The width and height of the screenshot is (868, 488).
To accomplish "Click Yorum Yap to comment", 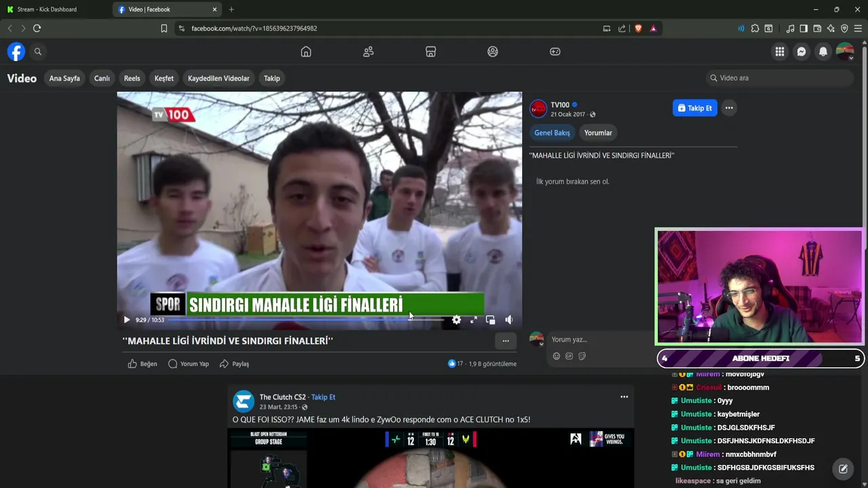I will click(189, 364).
